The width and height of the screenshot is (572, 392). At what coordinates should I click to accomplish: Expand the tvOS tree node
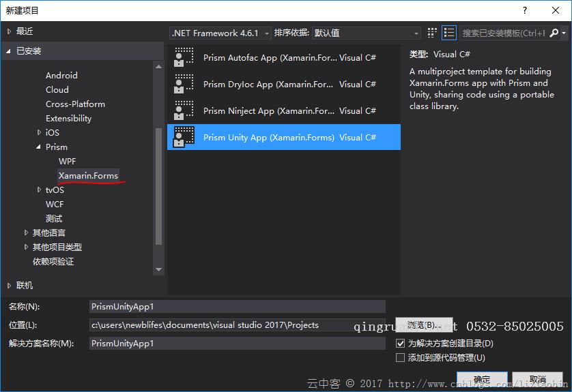pyautogui.click(x=39, y=190)
